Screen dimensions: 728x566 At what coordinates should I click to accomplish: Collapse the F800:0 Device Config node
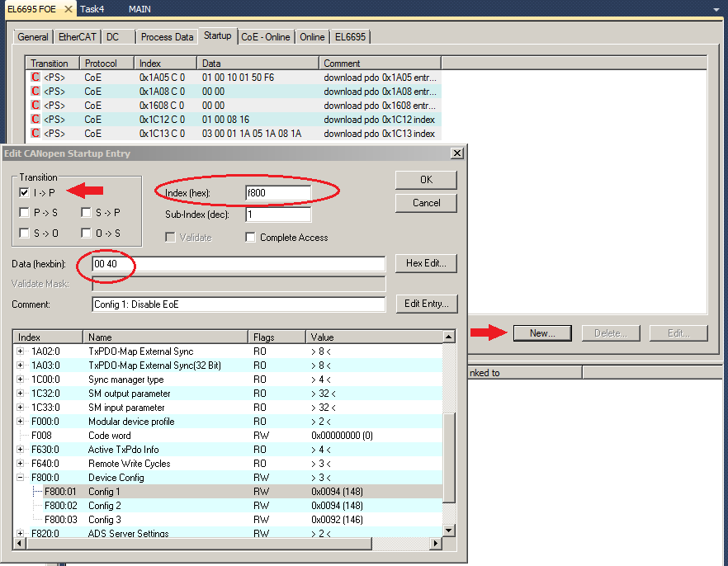pyautogui.click(x=20, y=477)
